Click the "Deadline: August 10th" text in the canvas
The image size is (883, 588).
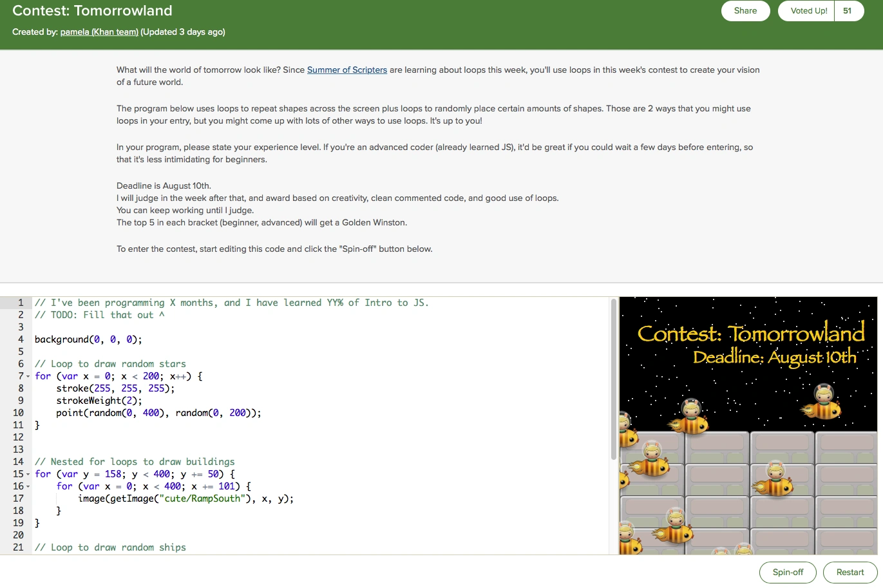point(774,357)
